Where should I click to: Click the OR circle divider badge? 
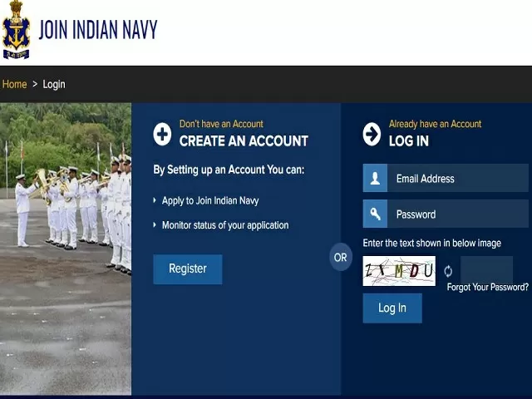(341, 257)
